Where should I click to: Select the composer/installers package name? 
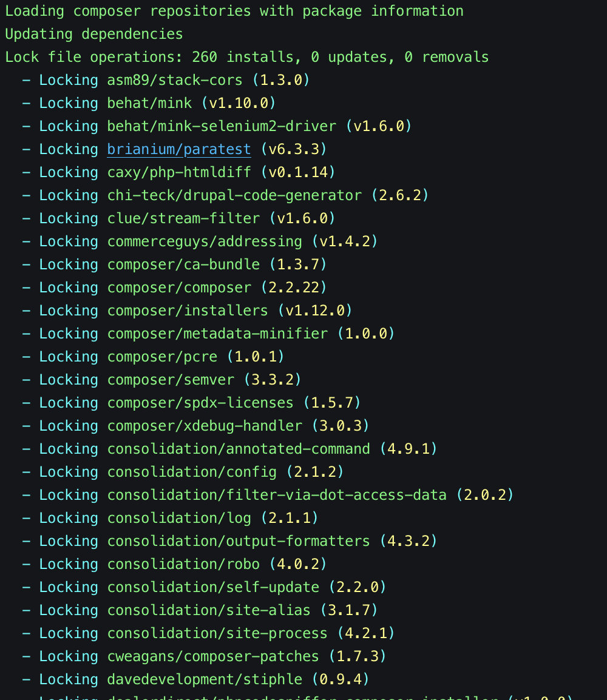click(187, 310)
